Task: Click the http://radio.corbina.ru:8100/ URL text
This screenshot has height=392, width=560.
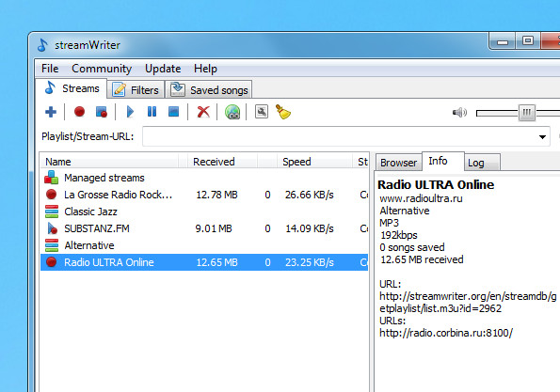Action: pos(446,333)
